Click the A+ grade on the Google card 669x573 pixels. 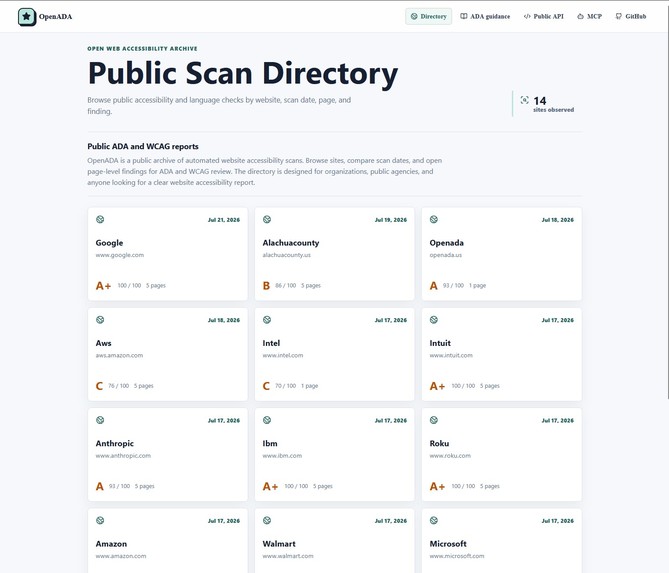[103, 285]
